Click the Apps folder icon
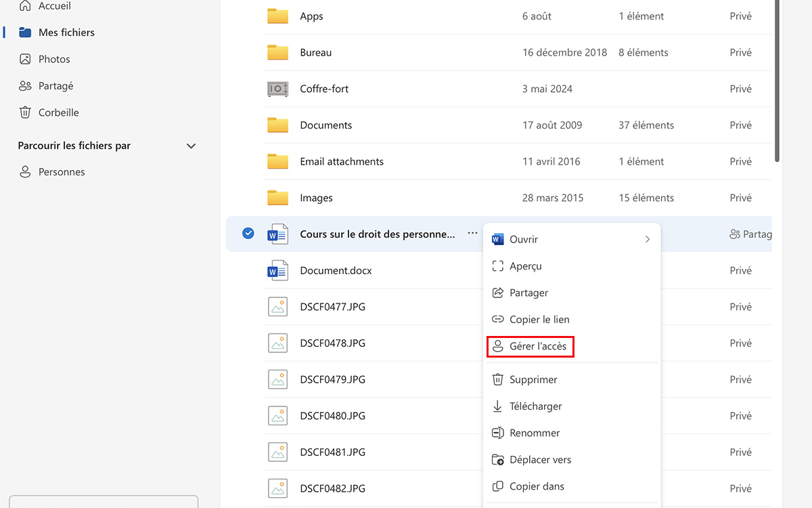The image size is (812, 508). [x=277, y=16]
